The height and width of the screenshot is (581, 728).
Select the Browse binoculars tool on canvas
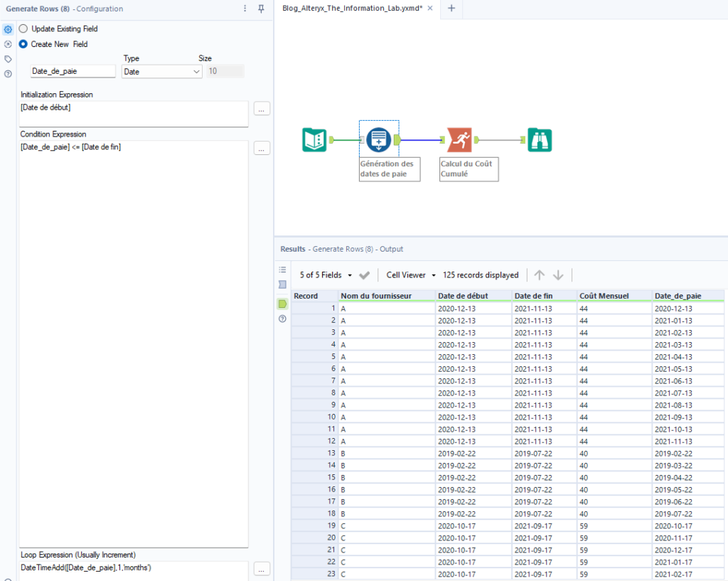(540, 140)
